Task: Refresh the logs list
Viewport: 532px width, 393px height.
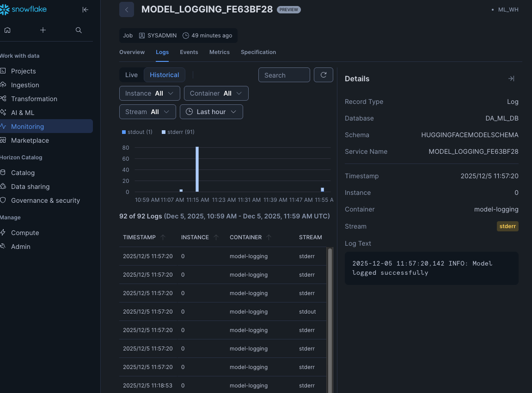Action: (x=324, y=75)
